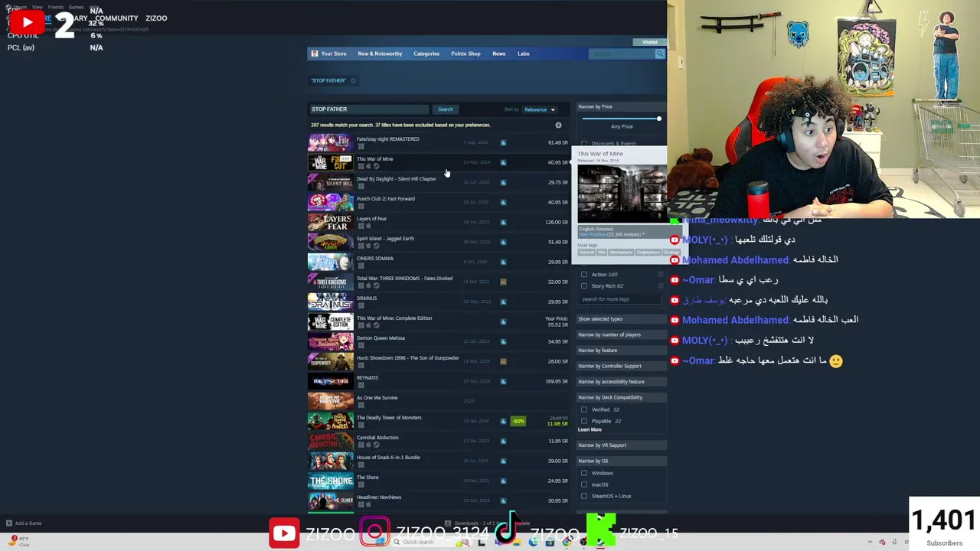
Task: Click Windows platform icon under Fate/stay night
Action: pos(361,146)
